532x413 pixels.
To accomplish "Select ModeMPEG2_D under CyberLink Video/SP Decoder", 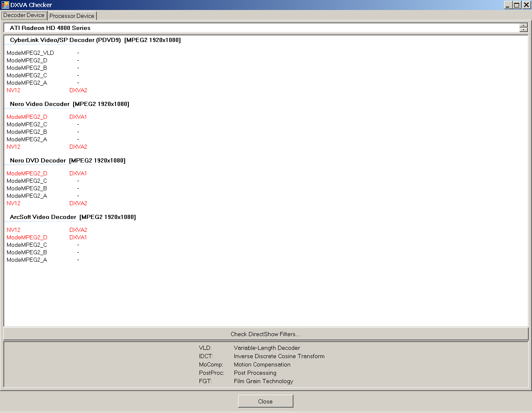I will tap(27, 61).
